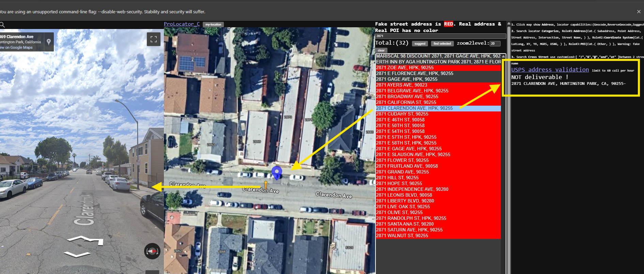Viewport: 644px width, 274px height.
Task: Click the Street View compass
Action: [x=152, y=251]
